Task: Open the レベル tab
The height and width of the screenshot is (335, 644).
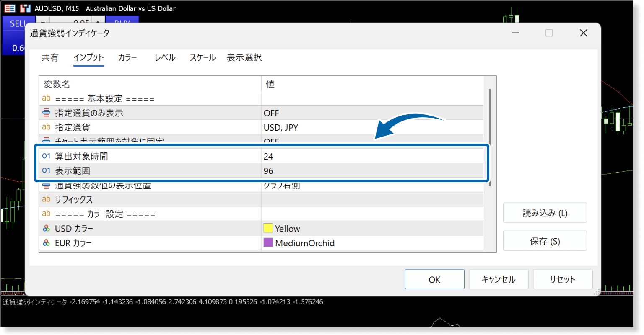Action: coord(165,58)
